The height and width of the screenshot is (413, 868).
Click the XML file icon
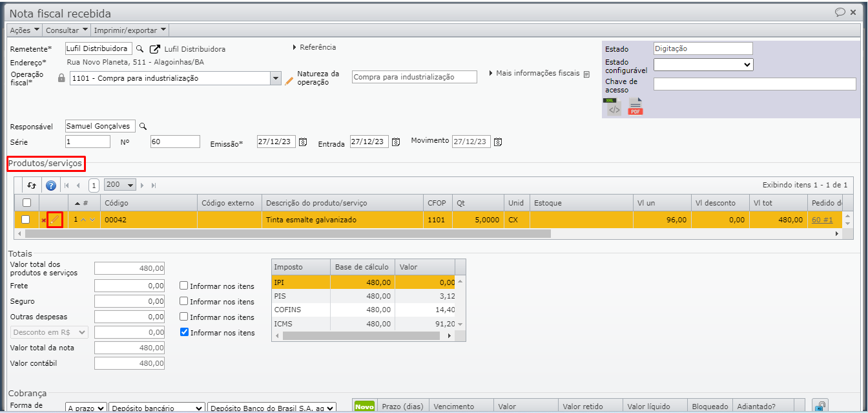613,107
